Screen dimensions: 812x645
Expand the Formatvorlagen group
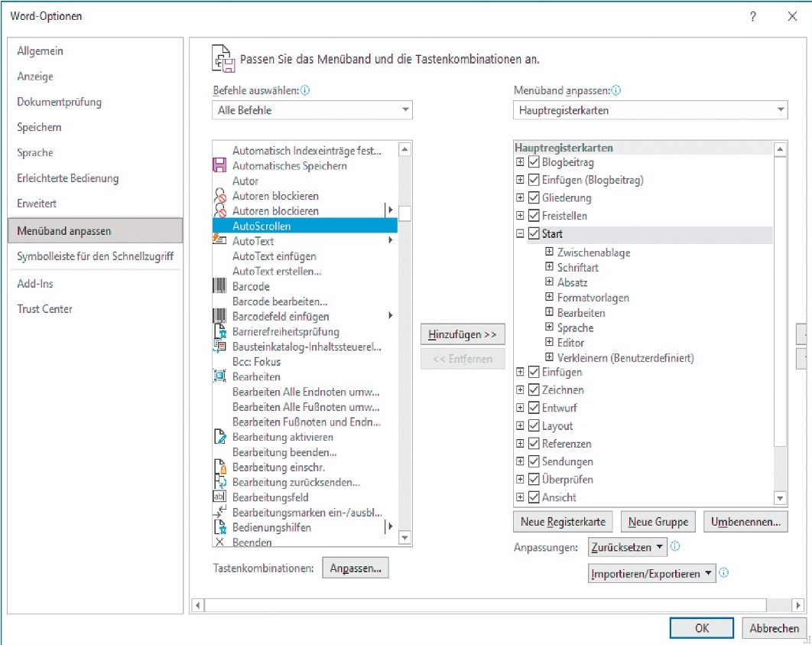549,297
